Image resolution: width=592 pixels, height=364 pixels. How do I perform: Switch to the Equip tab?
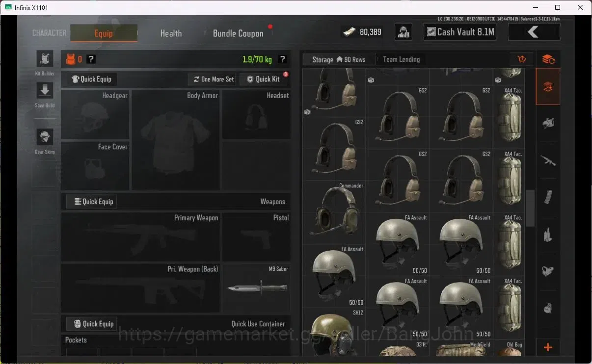click(104, 33)
